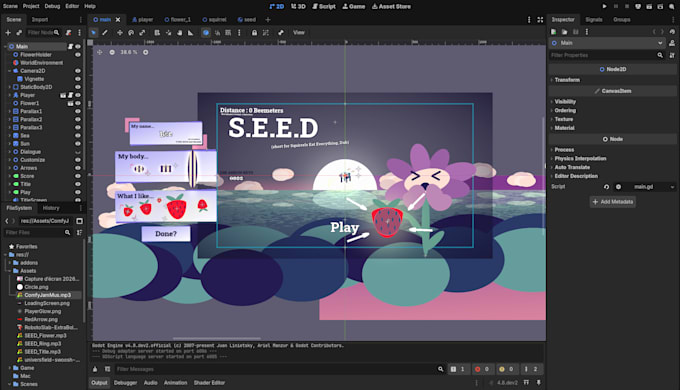Attach script icon in Scene dock
The height and width of the screenshot is (390, 680).
pos(69,33)
